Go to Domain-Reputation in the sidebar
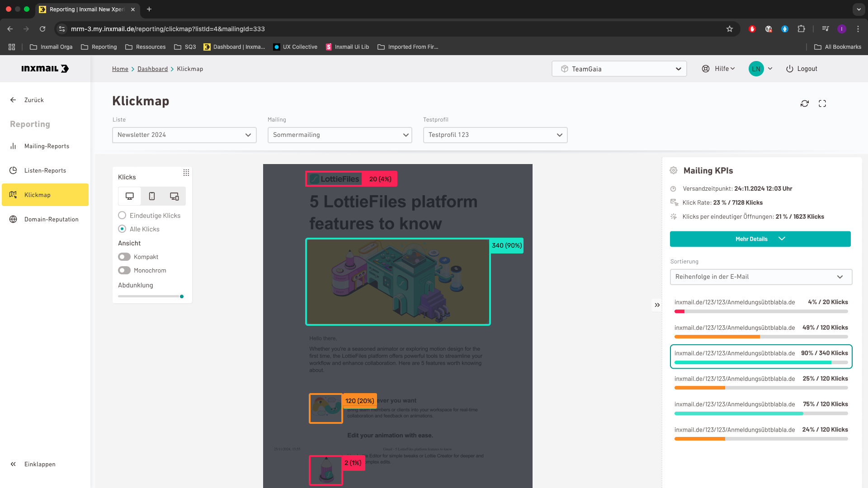The height and width of the screenshot is (488, 868). [51, 219]
